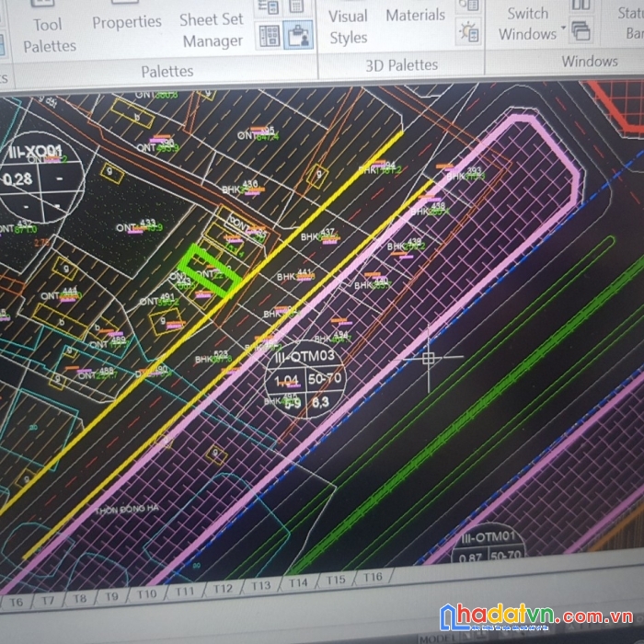The height and width of the screenshot is (644, 644).
Task: Select the BHK 393 parcel label
Action: (466, 174)
